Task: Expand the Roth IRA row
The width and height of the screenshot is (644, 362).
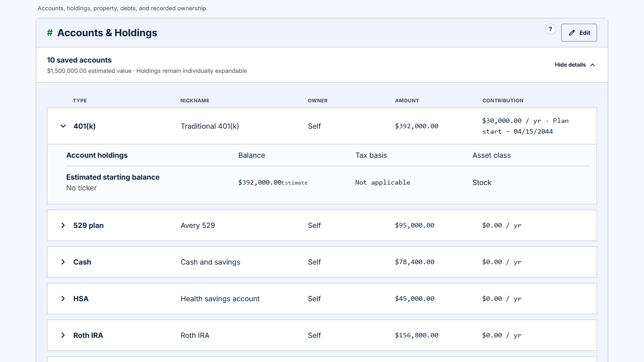Action: (63, 335)
